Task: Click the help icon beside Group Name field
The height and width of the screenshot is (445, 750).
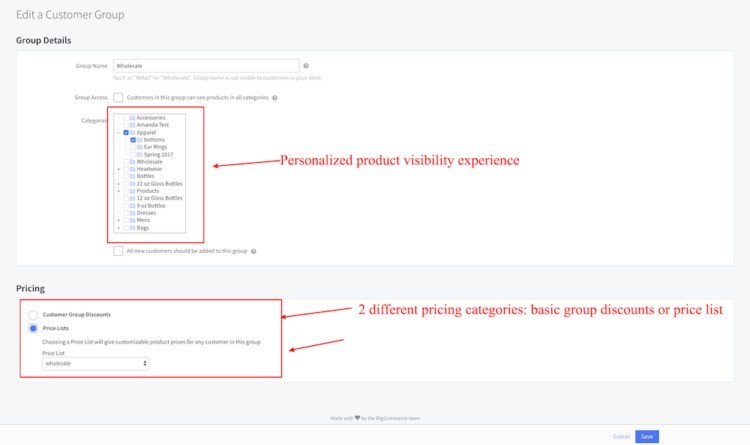Action: pyautogui.click(x=305, y=66)
